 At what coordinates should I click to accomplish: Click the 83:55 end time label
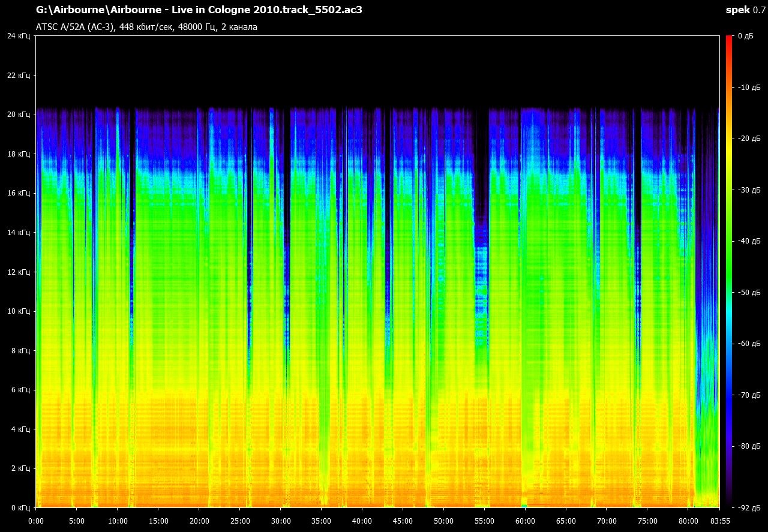point(720,521)
